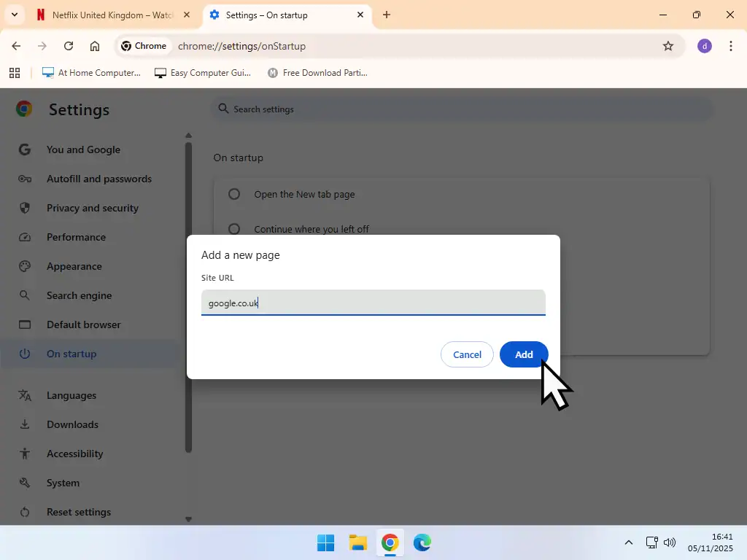Viewport: 747px width, 560px height.
Task: Bookmark this page with the star icon
Action: [x=668, y=45]
